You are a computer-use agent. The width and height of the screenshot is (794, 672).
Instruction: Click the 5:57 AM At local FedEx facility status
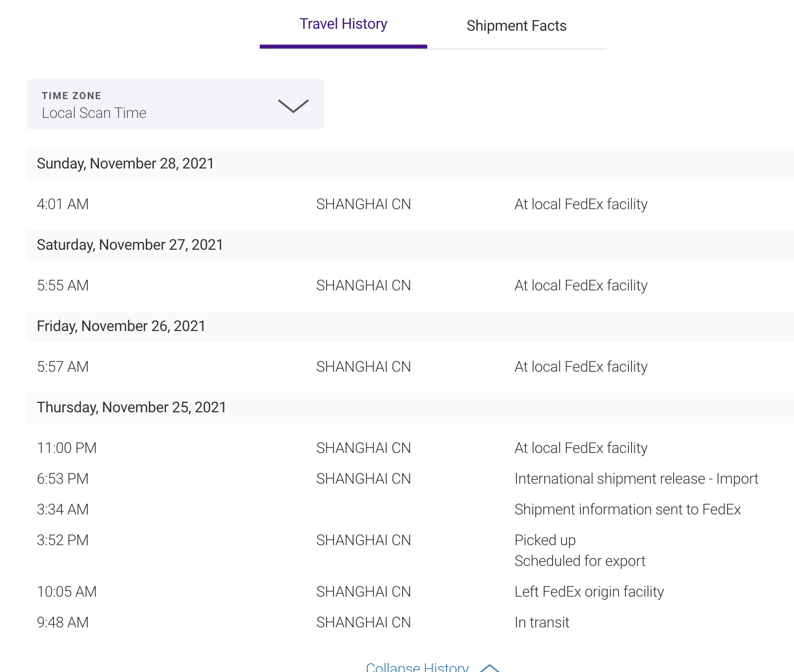[581, 367]
